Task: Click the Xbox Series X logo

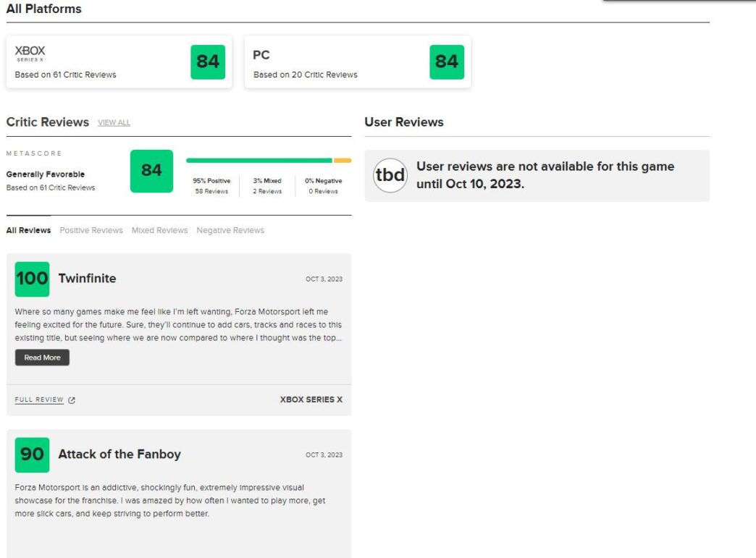Action: point(30,53)
